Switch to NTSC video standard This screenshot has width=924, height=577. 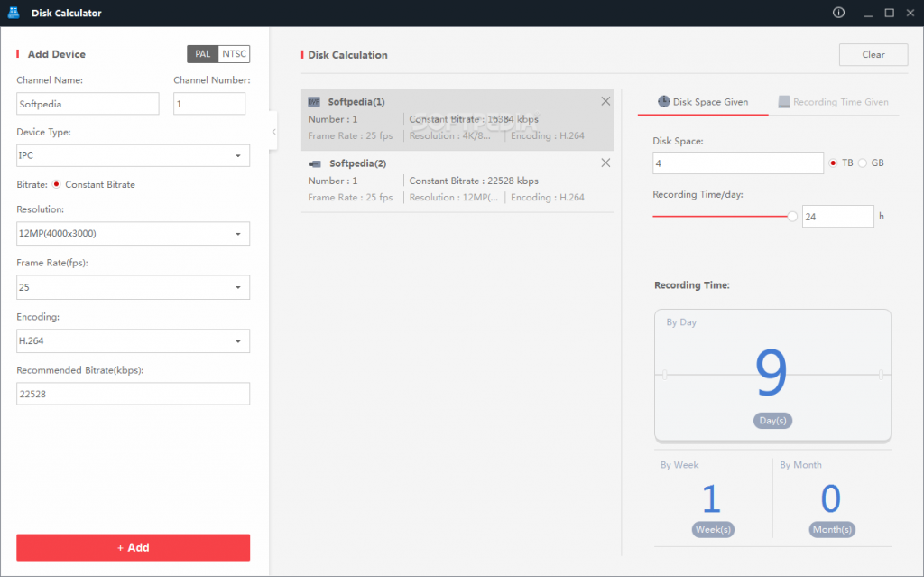tap(234, 54)
